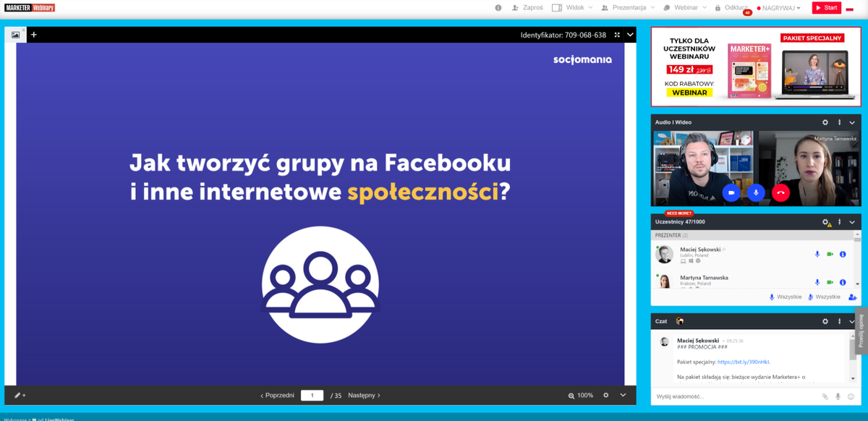
Task: Click the 100% zoom magnifier control
Action: pos(580,396)
